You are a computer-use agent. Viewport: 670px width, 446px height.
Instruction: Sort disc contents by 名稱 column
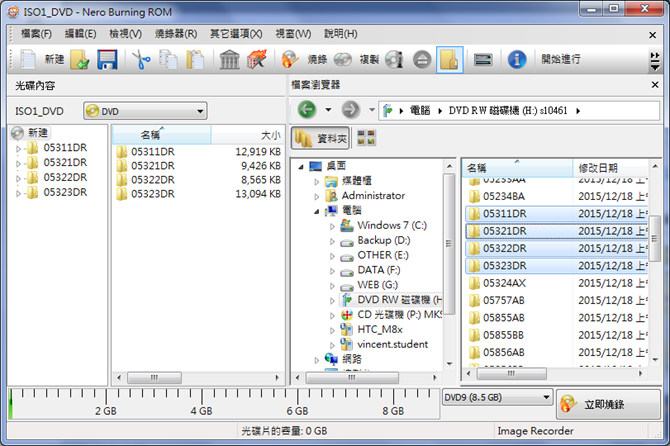161,135
